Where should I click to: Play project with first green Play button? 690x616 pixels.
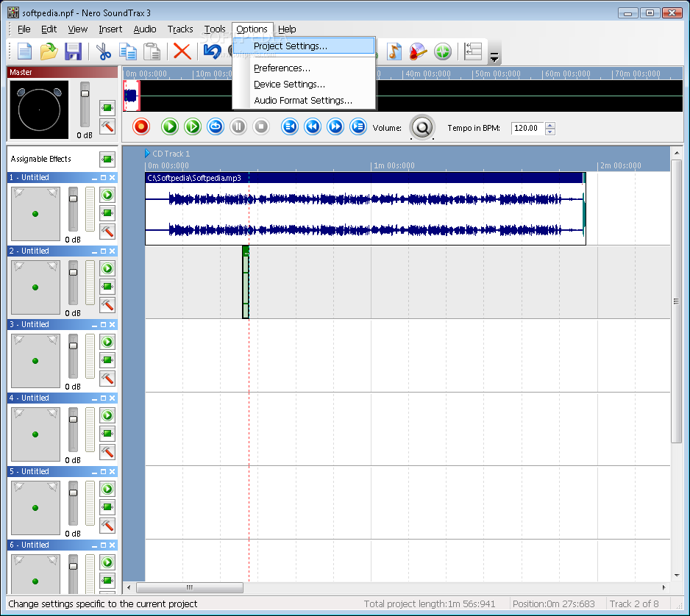(170, 126)
